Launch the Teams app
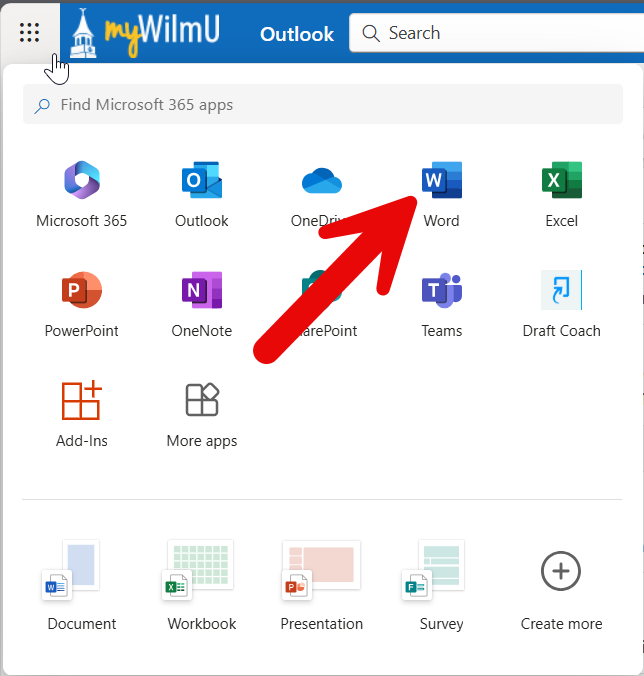This screenshot has width=644, height=676. [441, 304]
